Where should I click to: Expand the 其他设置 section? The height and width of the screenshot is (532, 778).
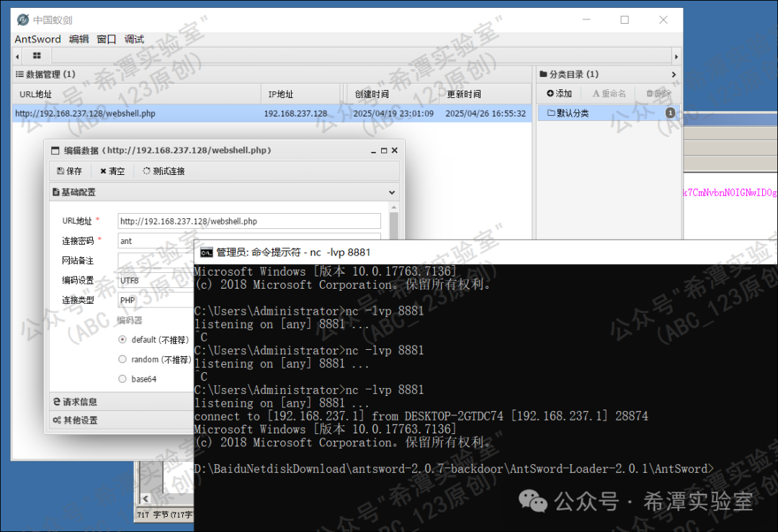coord(122,420)
